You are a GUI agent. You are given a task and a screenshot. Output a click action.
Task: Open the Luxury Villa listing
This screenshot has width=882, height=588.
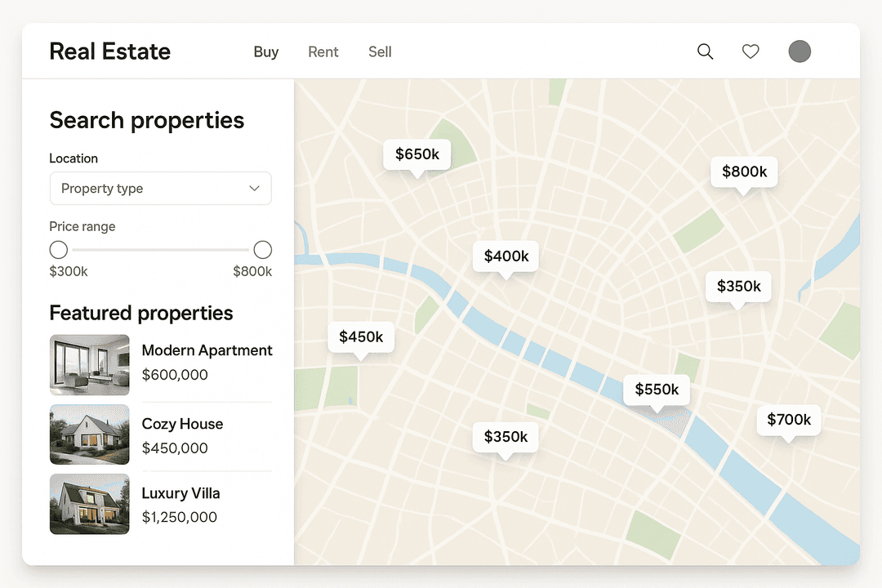point(180,493)
